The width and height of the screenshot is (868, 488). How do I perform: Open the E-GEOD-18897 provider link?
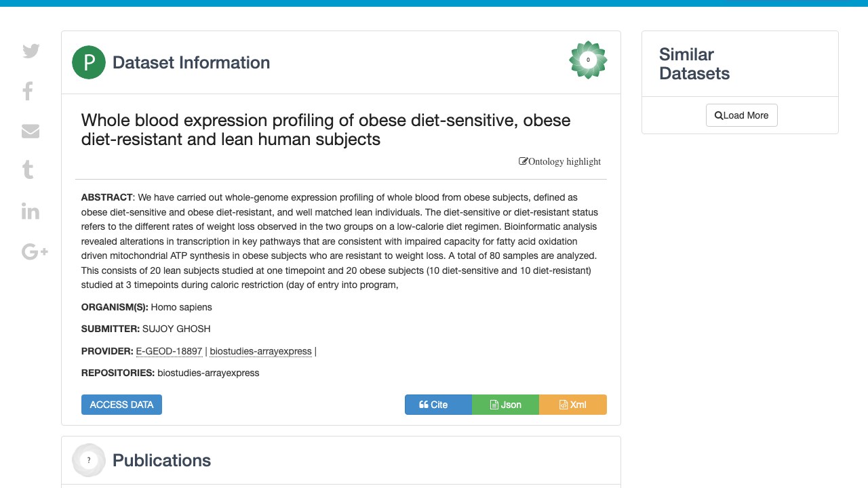pos(169,351)
